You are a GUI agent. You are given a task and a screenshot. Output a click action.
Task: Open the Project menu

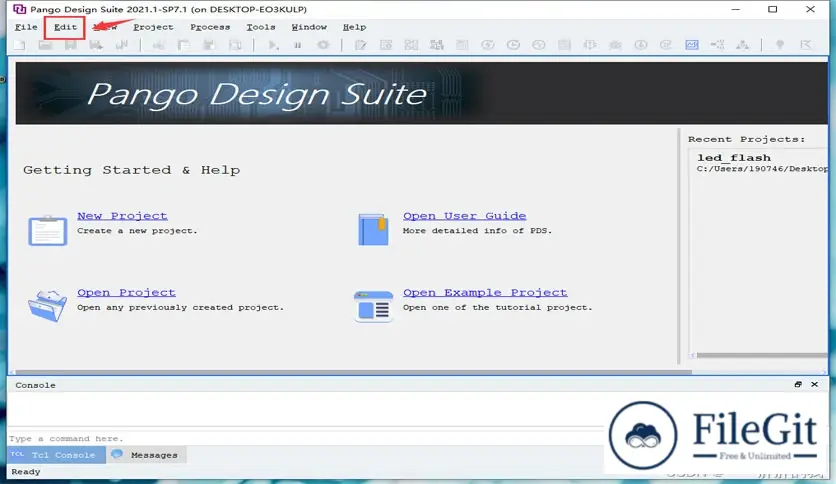(154, 27)
